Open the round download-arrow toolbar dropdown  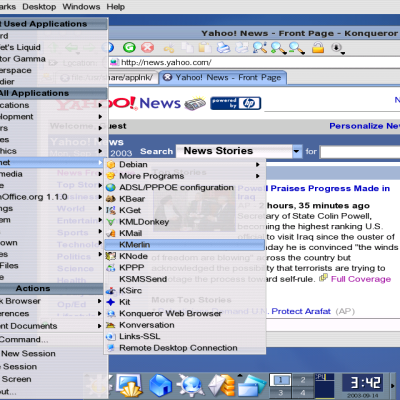(337, 48)
